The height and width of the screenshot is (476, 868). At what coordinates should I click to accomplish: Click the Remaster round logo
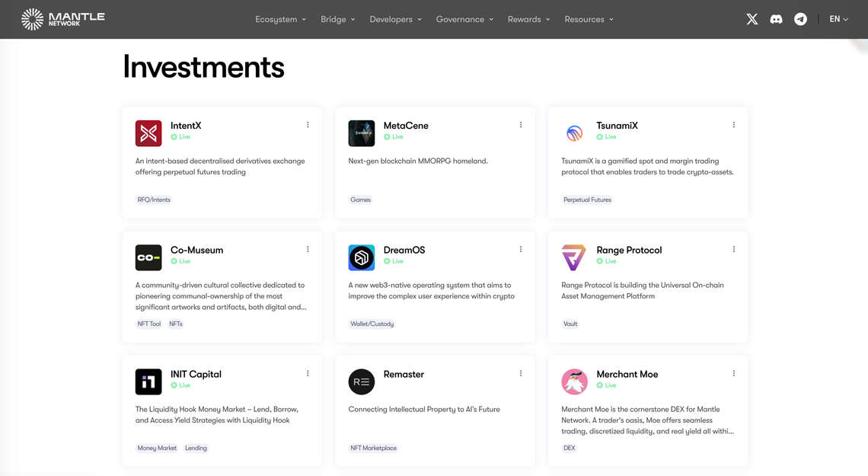pyautogui.click(x=362, y=382)
